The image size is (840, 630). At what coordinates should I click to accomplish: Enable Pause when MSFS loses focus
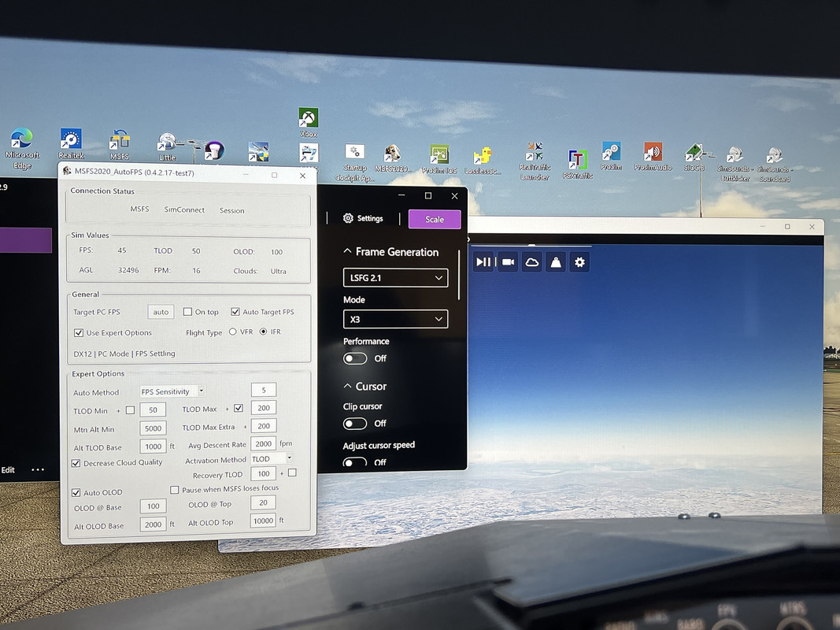[x=174, y=490]
